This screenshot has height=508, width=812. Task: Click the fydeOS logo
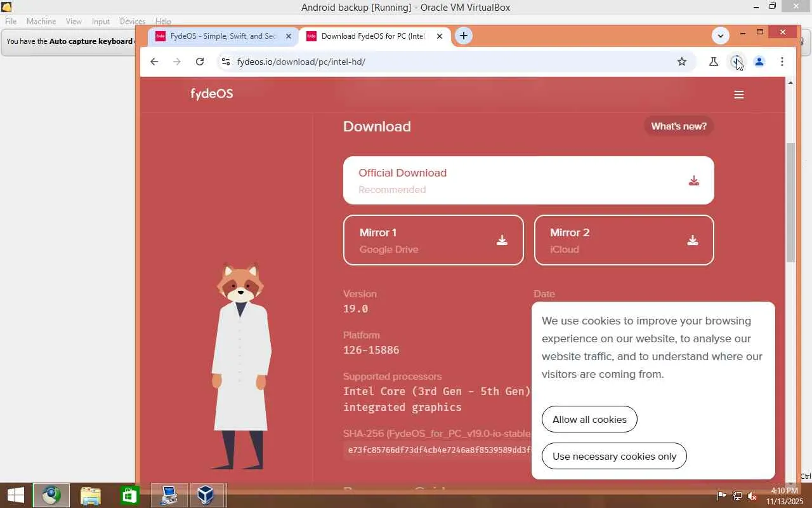(x=212, y=94)
